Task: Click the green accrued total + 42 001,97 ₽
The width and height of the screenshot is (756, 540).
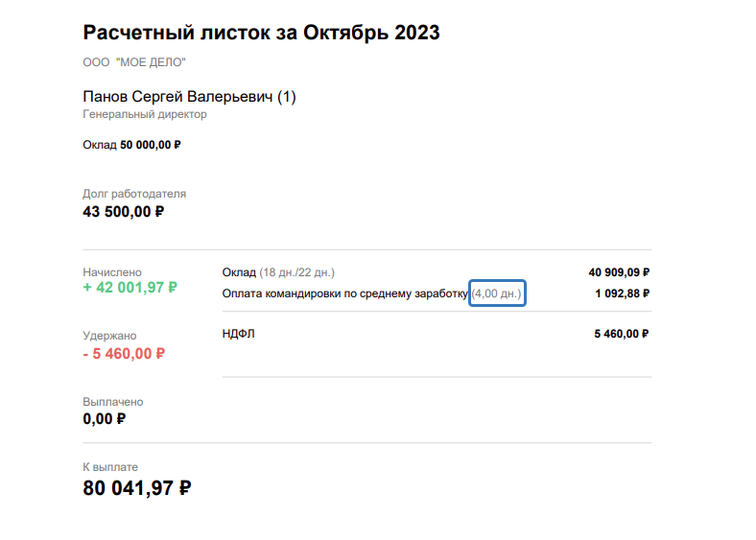Action: [x=130, y=288]
